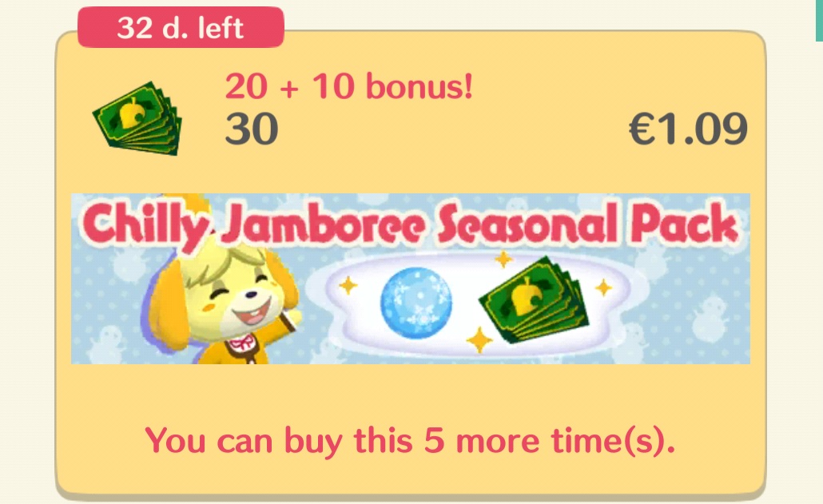Click 'You can buy this 5 more time(s).' text
Image resolution: width=823 pixels, height=504 pixels.
point(410,441)
